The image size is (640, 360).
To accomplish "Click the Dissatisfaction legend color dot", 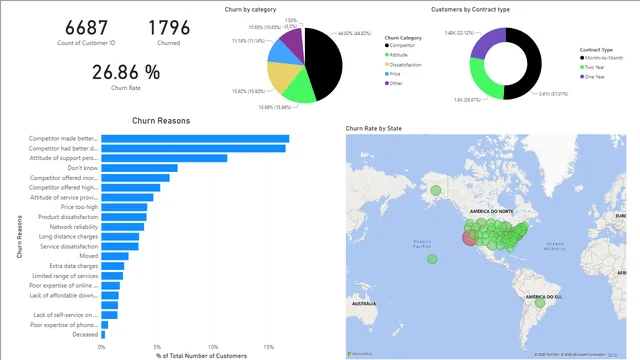I will (387, 64).
